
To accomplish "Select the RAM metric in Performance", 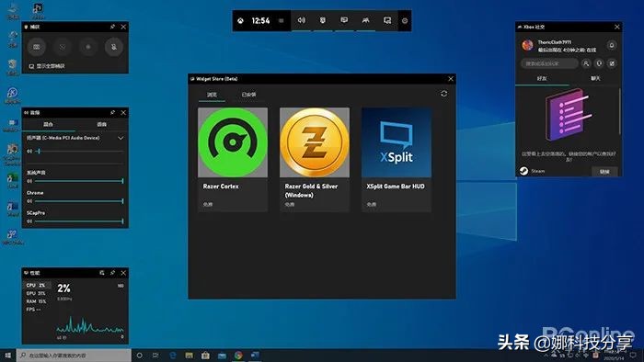I will click(37, 301).
